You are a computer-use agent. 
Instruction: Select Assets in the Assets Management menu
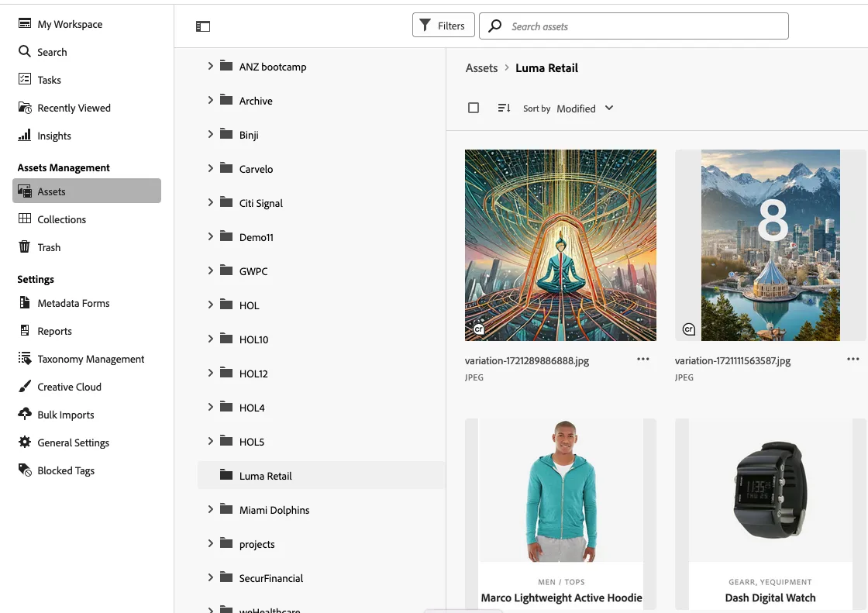click(87, 191)
